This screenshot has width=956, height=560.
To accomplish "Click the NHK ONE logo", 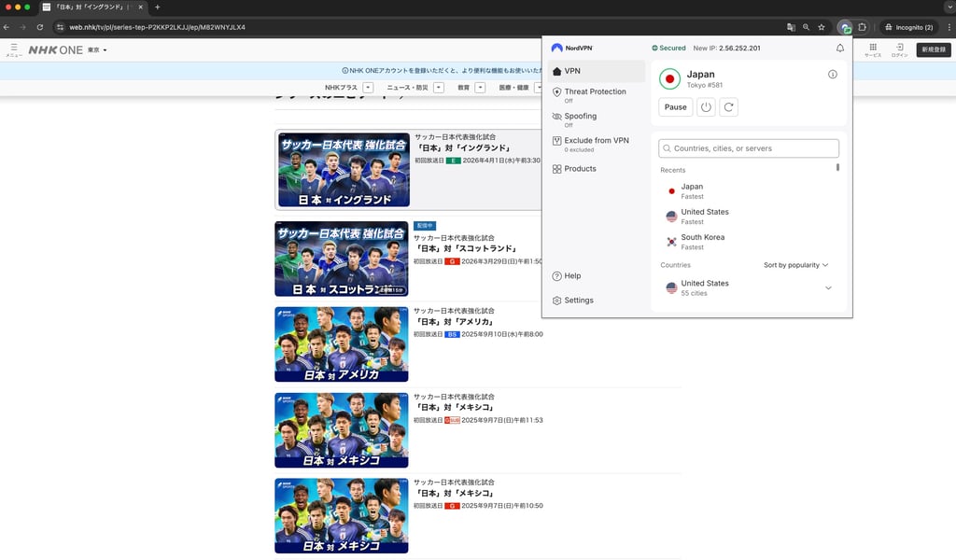I will [55, 50].
